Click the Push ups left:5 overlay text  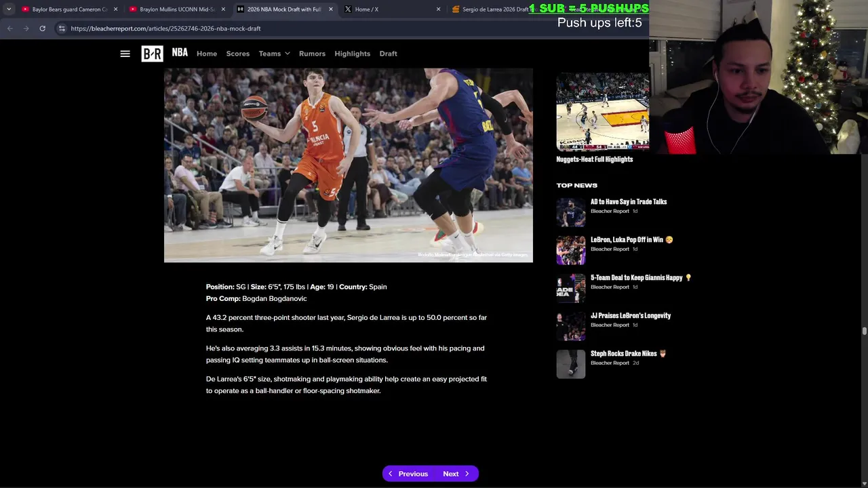tap(599, 22)
